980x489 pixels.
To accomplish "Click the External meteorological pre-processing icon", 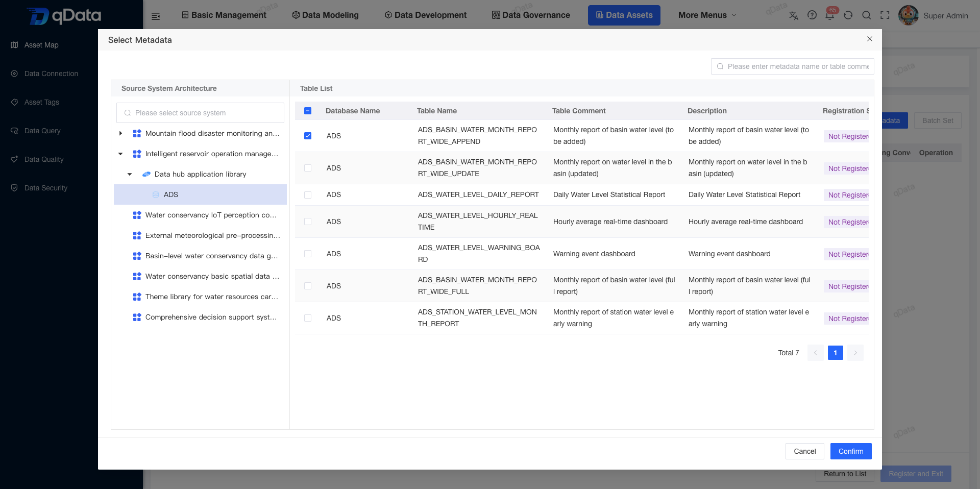I will pos(137,235).
